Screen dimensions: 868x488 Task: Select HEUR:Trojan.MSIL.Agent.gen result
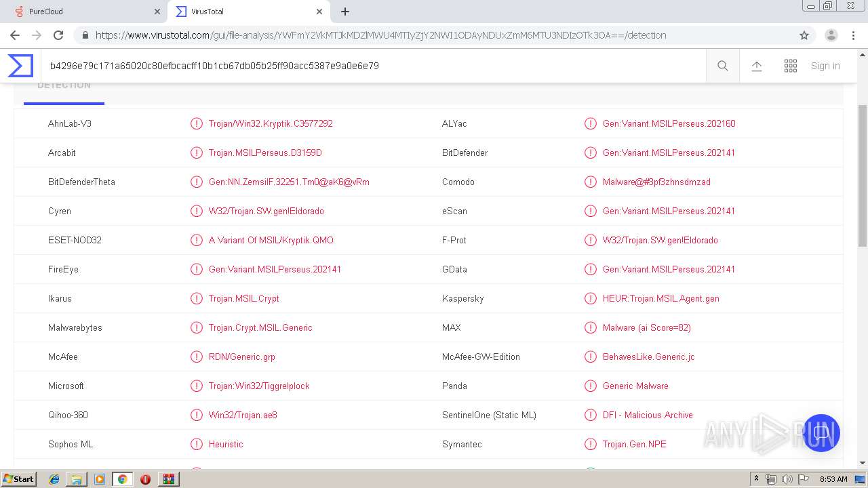[x=661, y=298]
